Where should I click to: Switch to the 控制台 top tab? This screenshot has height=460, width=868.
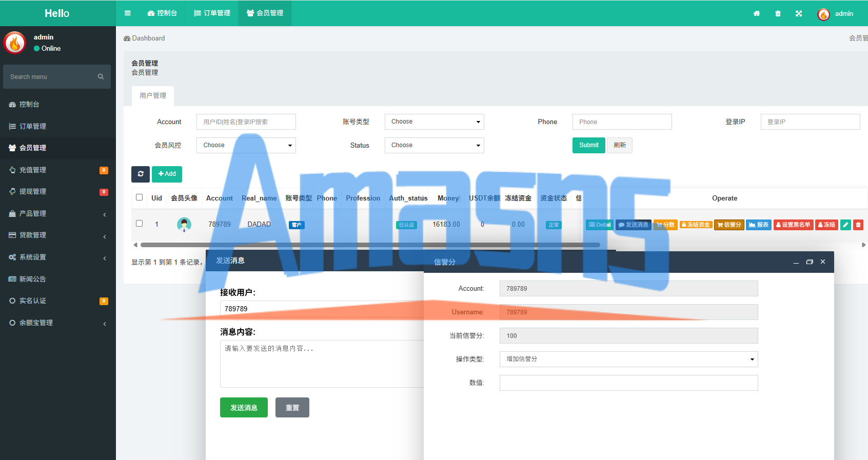(x=162, y=13)
